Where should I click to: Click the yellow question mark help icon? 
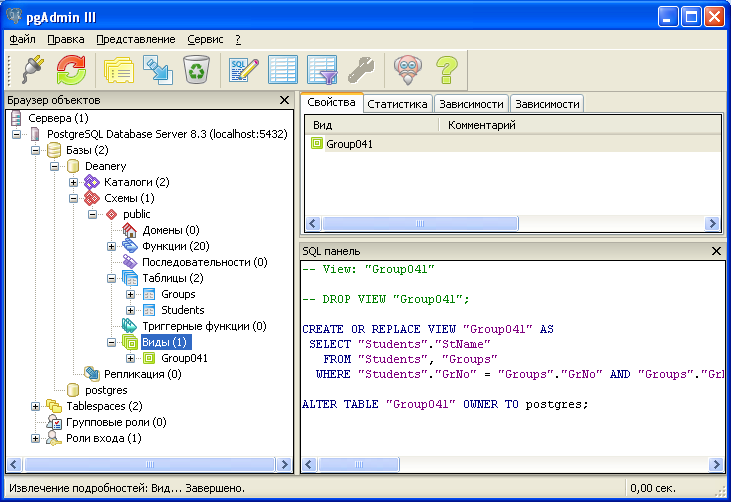tap(447, 70)
